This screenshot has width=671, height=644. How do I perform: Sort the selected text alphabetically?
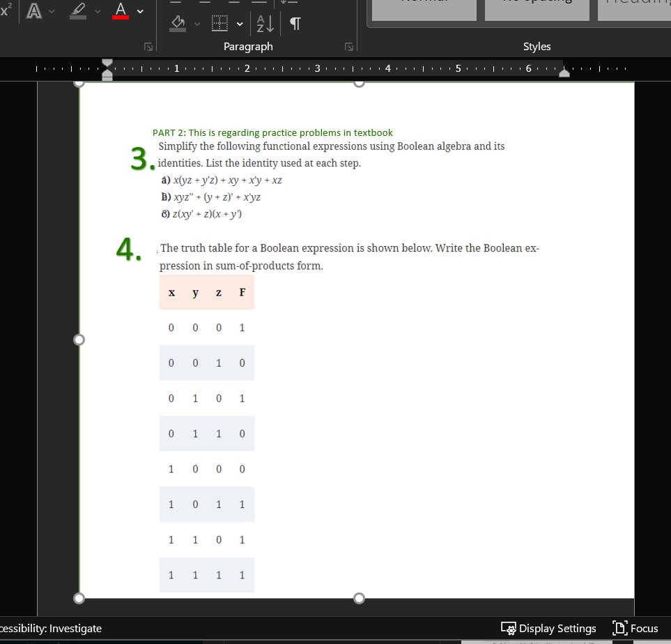tap(264, 23)
